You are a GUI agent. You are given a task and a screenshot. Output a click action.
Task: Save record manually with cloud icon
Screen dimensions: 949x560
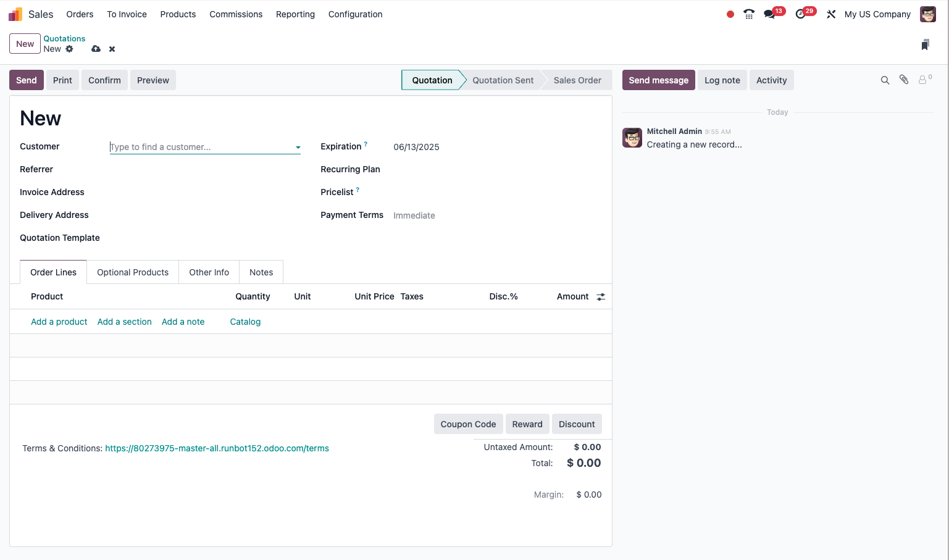click(96, 49)
